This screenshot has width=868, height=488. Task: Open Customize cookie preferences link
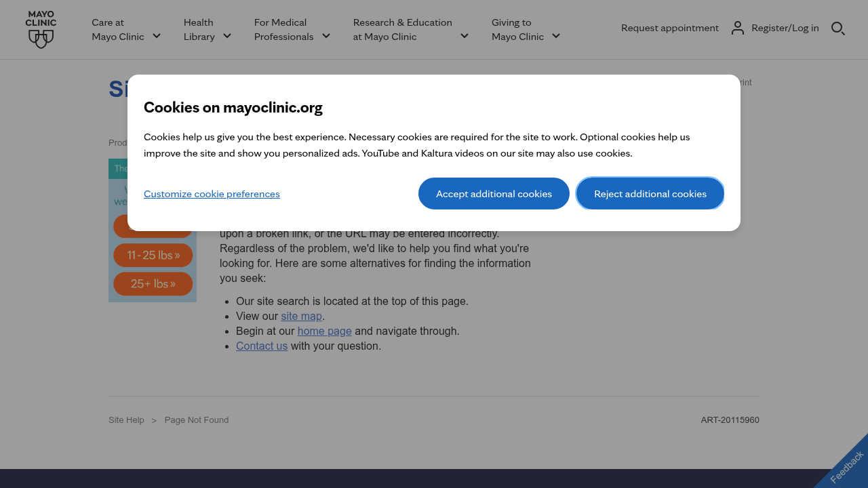coord(212,194)
